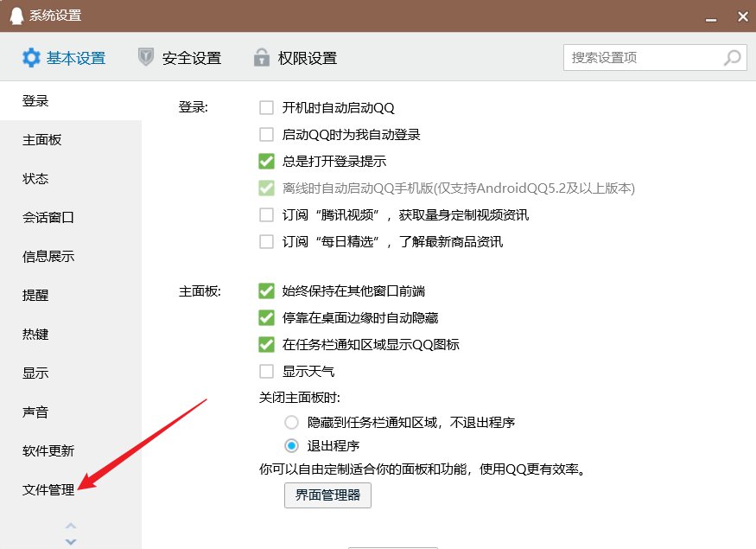Open the 界面管理器
This screenshot has width=756, height=549.
tap(327, 495)
